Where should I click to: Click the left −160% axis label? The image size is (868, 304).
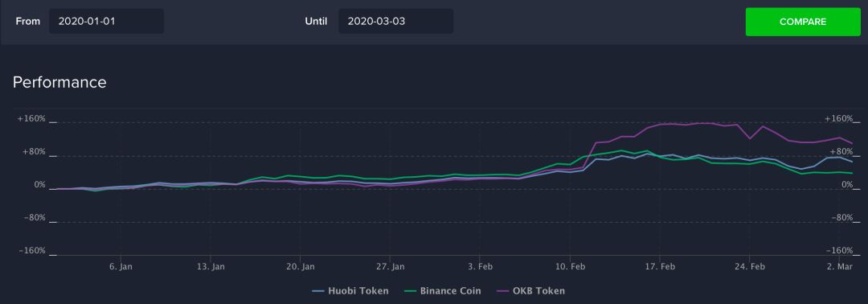pos(31,250)
